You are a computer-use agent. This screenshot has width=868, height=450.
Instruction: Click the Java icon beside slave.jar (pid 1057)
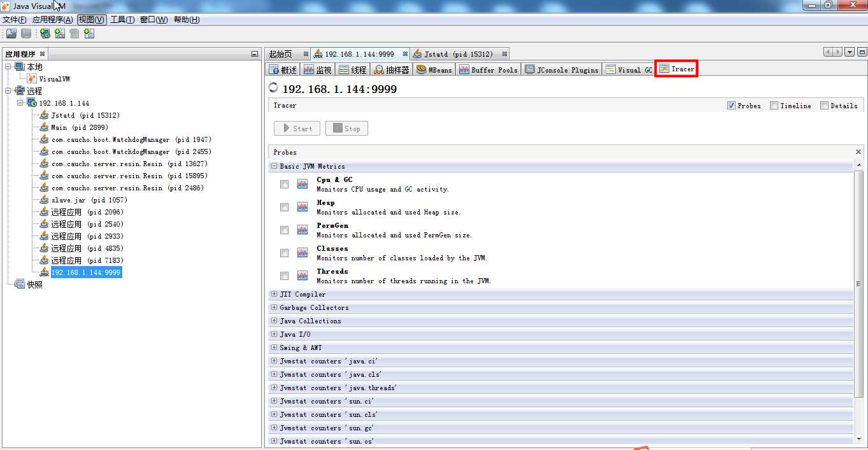(44, 200)
